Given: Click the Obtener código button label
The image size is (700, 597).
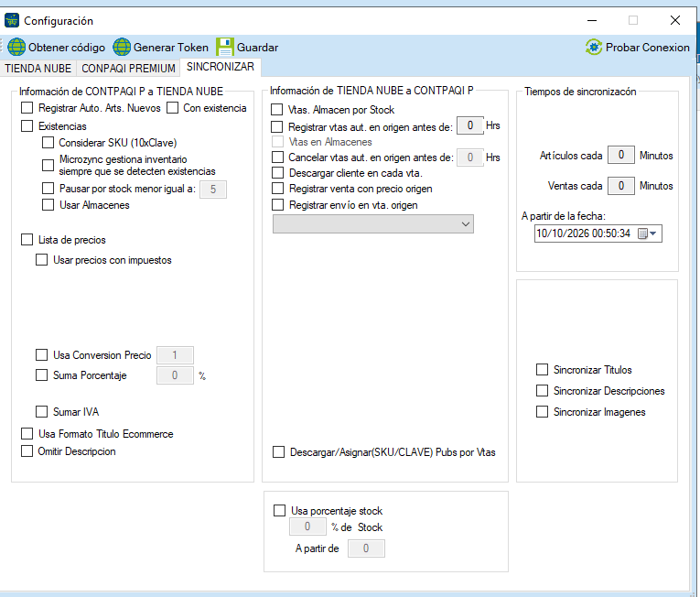Looking at the screenshot, I should tap(67, 48).
